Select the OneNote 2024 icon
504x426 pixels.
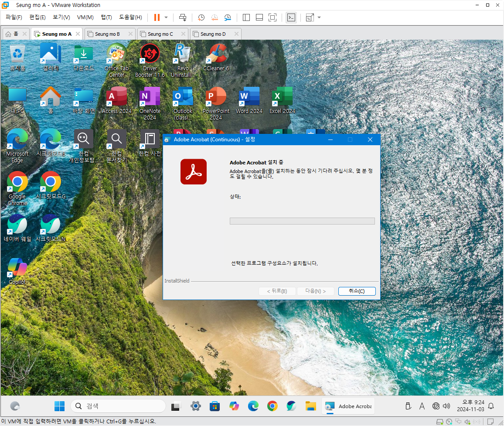tap(150, 103)
